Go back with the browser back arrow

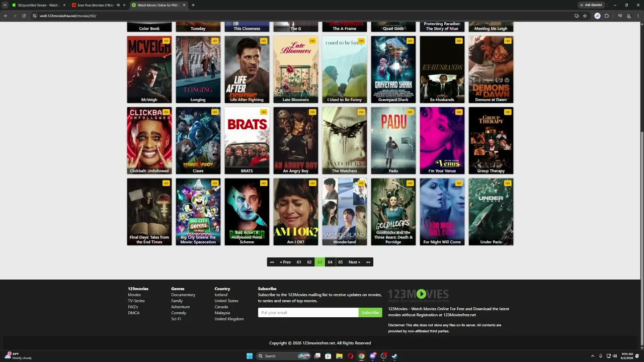(x=6, y=16)
